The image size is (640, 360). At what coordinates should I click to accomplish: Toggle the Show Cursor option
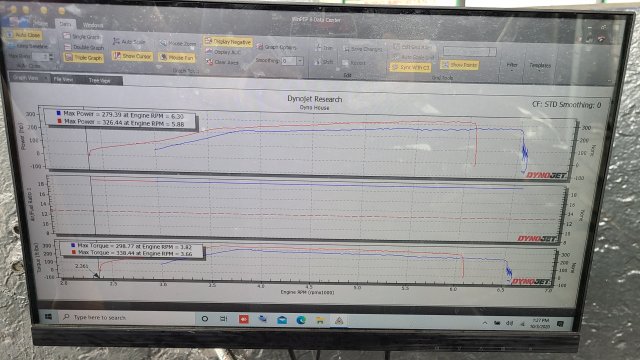132,56
